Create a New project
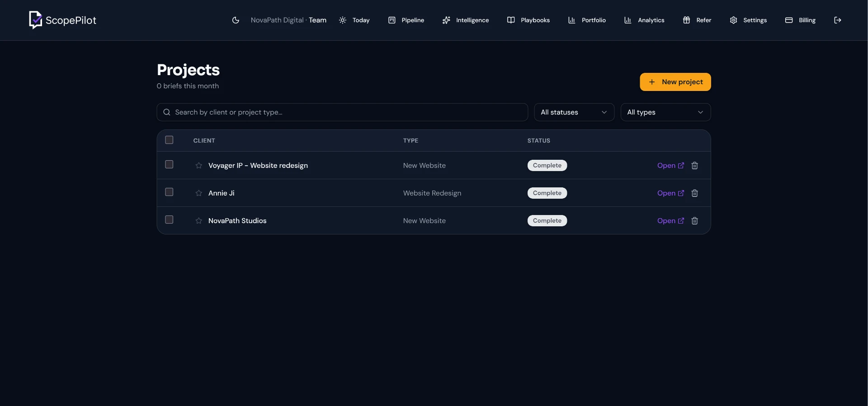 [675, 82]
